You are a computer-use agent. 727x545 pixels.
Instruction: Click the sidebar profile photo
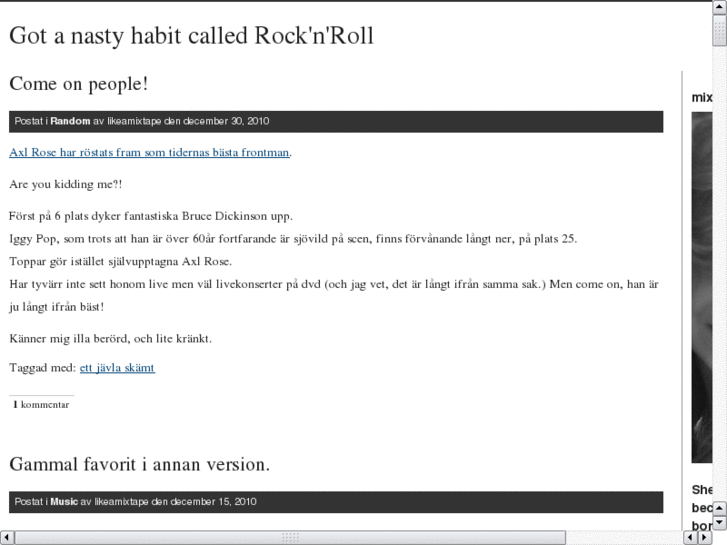pos(702,288)
